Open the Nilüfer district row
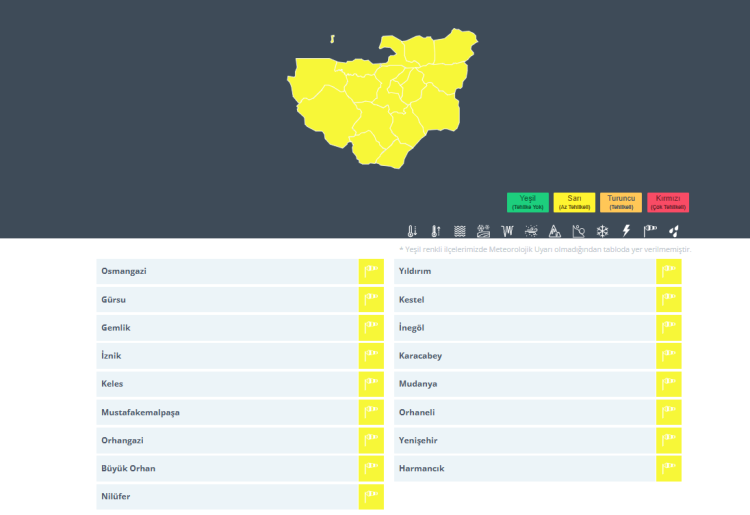750x515 pixels. (227, 496)
